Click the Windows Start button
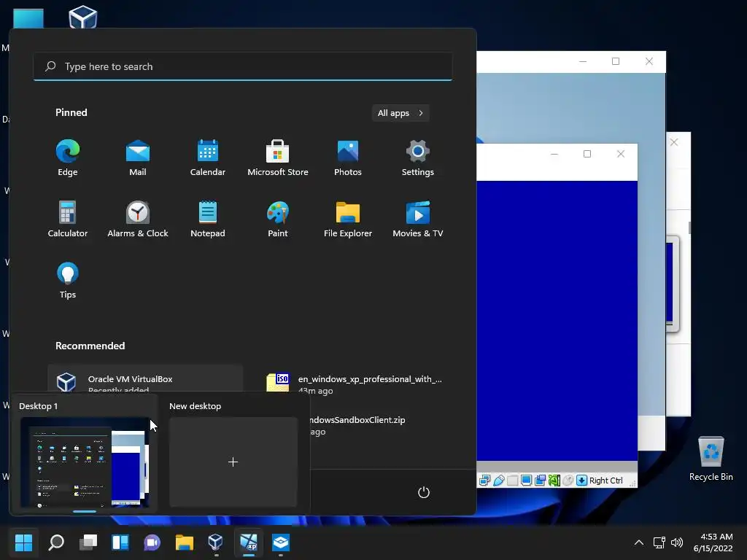747x560 pixels. (x=23, y=542)
